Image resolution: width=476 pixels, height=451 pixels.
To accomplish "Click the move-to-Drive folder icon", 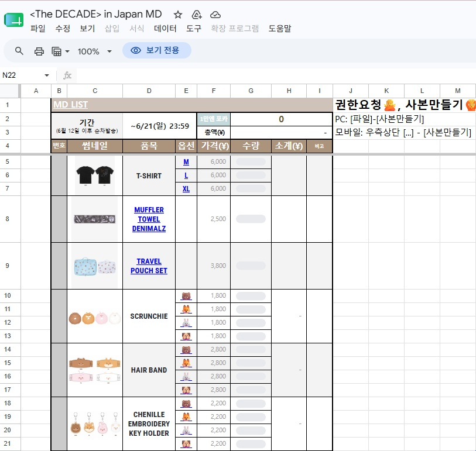I will [x=197, y=15].
